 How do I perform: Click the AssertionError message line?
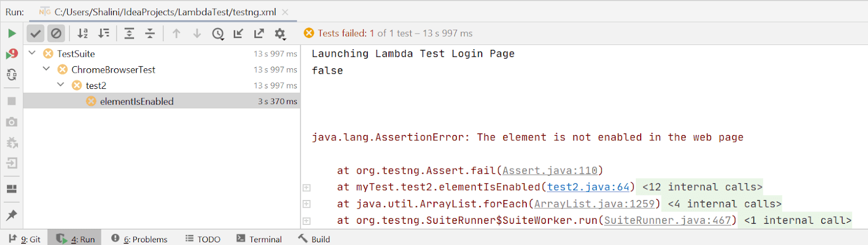pos(527,137)
